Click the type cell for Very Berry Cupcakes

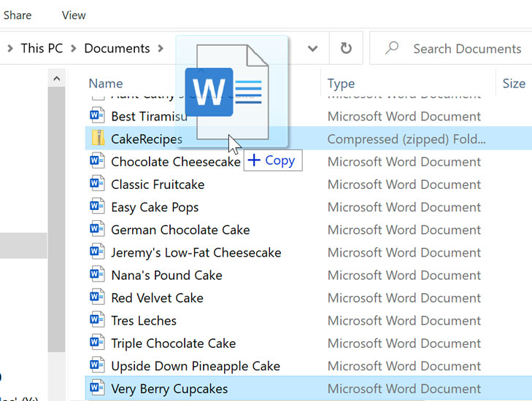point(404,389)
